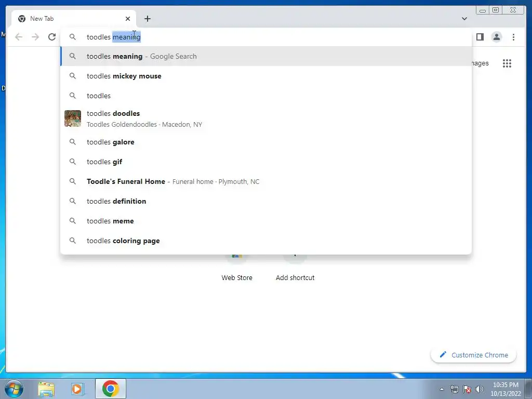Reload the current page
Viewport: 532px width, 399px height.
pos(52,37)
